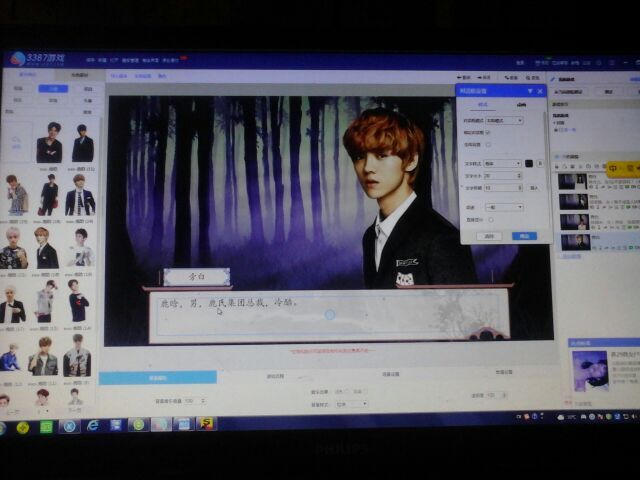The width and height of the screenshot is (640, 480).
Task: Close the dialog box settings panel
Action: click(540, 91)
